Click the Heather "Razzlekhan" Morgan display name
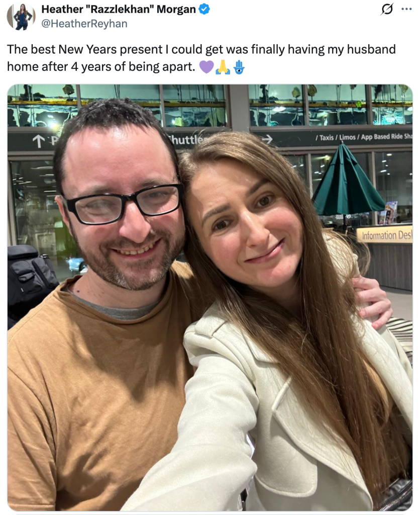 (x=119, y=9)
